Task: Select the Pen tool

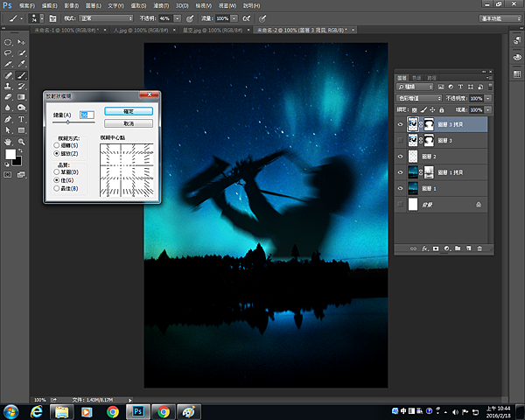Action: (x=8, y=119)
